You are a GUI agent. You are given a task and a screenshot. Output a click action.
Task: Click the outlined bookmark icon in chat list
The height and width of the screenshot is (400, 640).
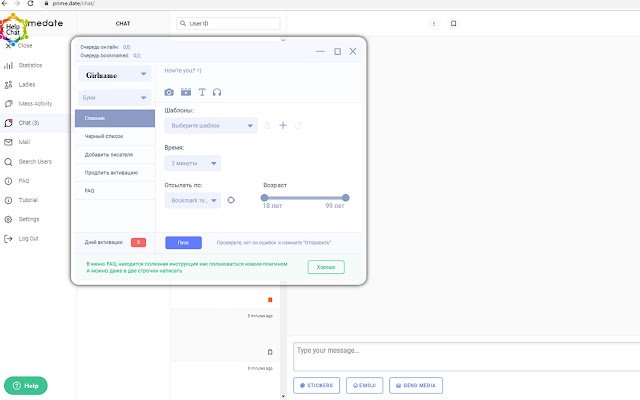(x=270, y=352)
